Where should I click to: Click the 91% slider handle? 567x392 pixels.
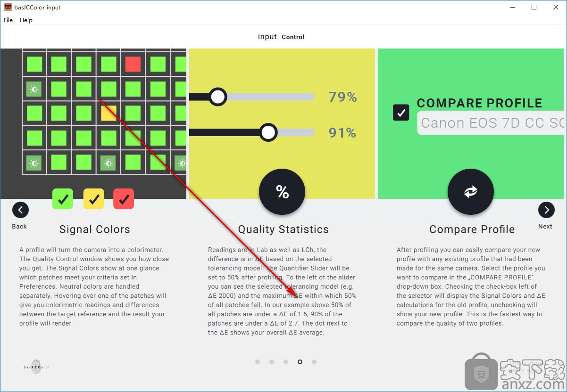(268, 132)
